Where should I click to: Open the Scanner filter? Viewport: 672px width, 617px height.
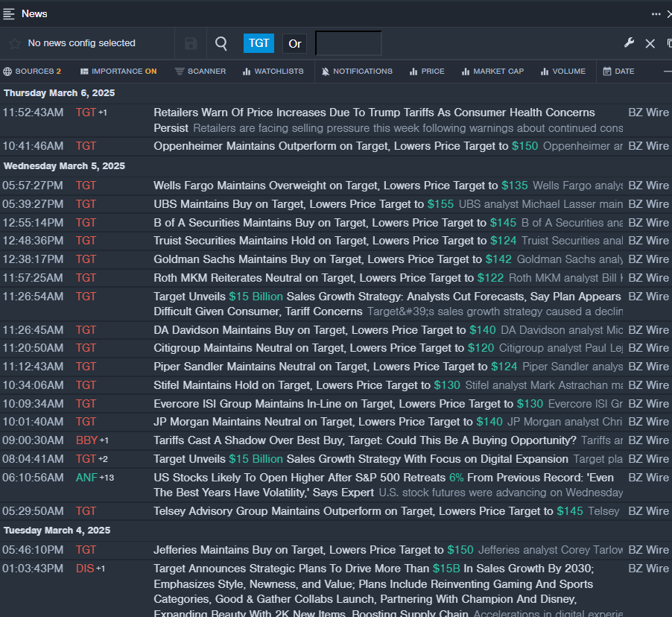pyautogui.click(x=200, y=72)
